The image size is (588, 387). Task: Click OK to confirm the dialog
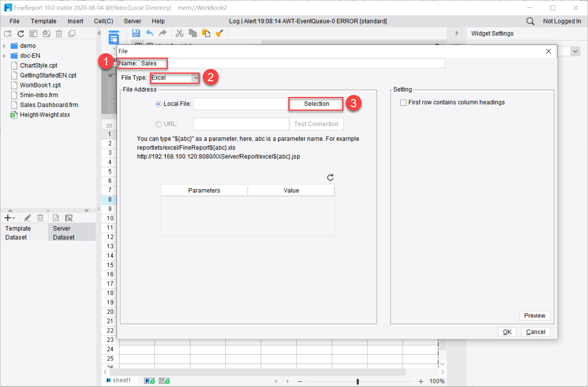507,332
